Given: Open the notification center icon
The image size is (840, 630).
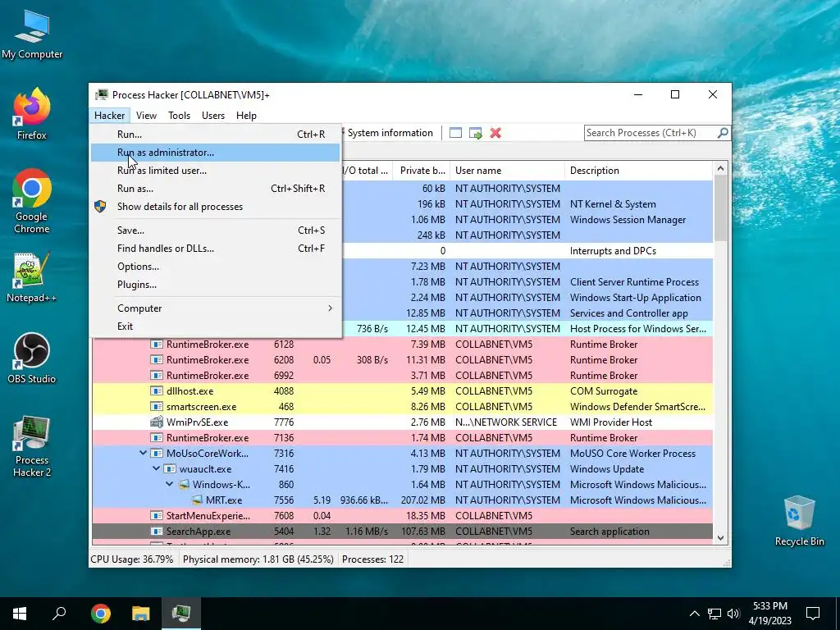Looking at the screenshot, I should 813,614.
